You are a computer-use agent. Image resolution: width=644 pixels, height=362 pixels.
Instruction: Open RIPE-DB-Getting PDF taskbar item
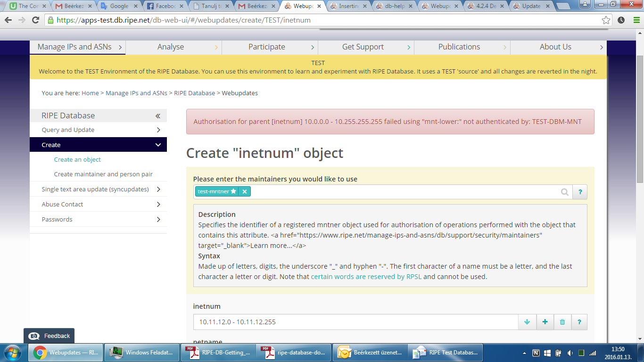(x=218, y=352)
